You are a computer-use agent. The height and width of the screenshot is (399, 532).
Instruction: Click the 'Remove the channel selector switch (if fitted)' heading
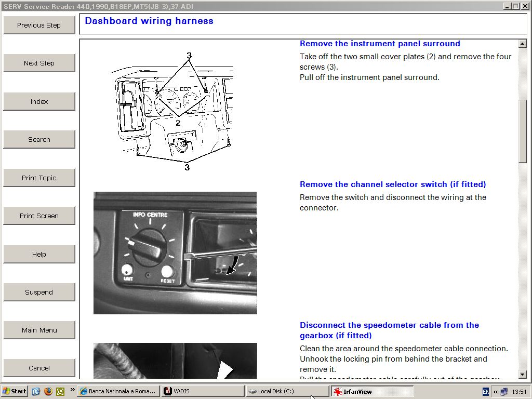393,184
